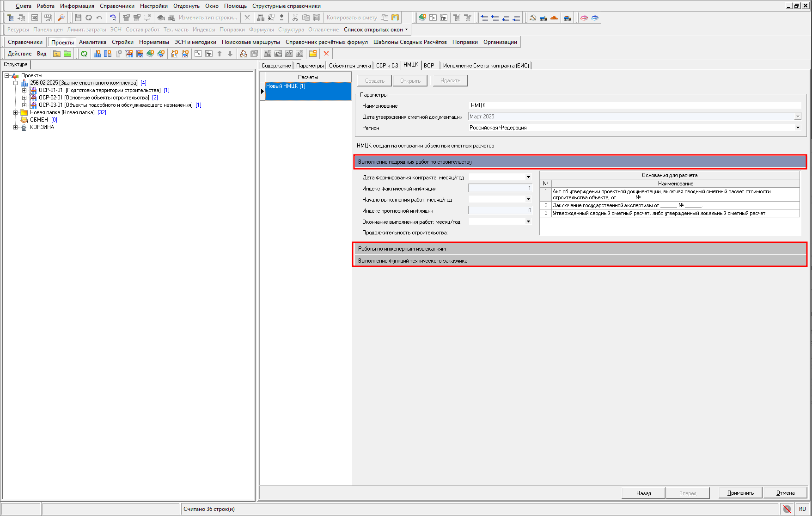The height and width of the screenshot is (516, 812).
Task: Switch to the ССР и СЗ tab
Action: (x=387, y=66)
